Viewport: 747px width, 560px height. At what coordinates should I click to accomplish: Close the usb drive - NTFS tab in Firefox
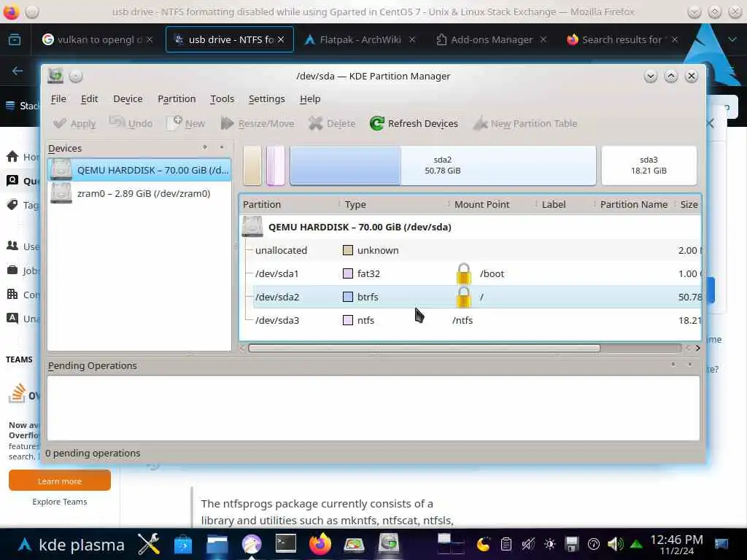tap(281, 39)
